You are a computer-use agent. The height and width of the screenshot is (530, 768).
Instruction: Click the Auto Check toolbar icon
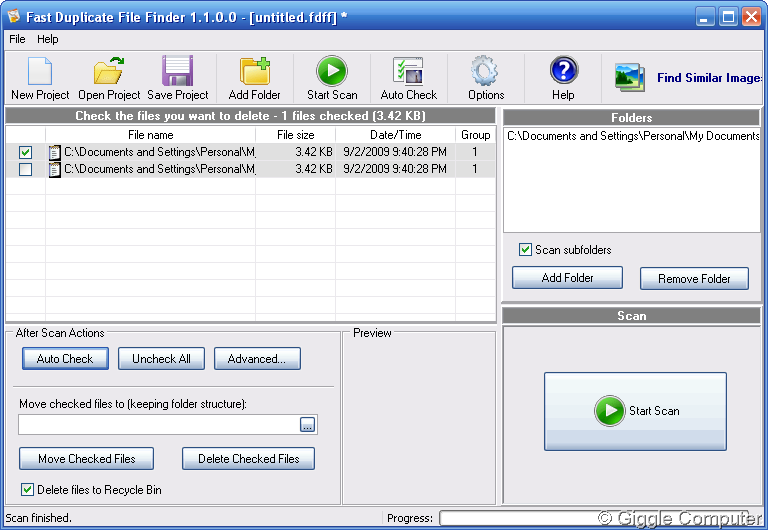[408, 71]
